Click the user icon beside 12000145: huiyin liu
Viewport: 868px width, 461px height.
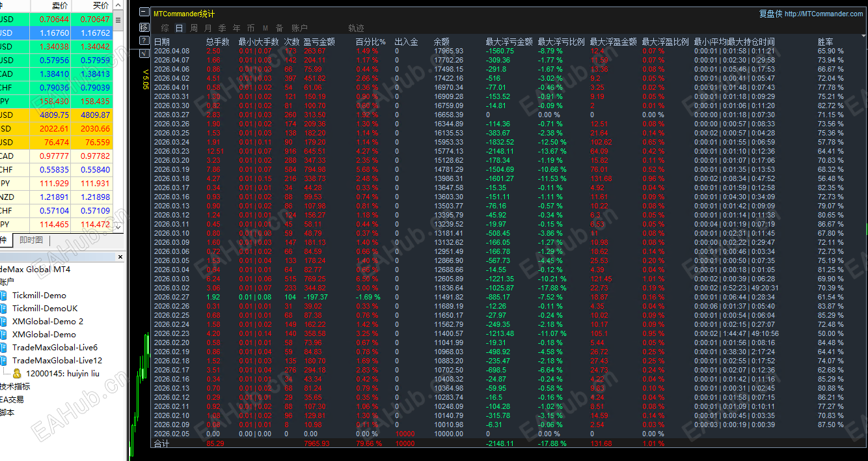click(17, 374)
